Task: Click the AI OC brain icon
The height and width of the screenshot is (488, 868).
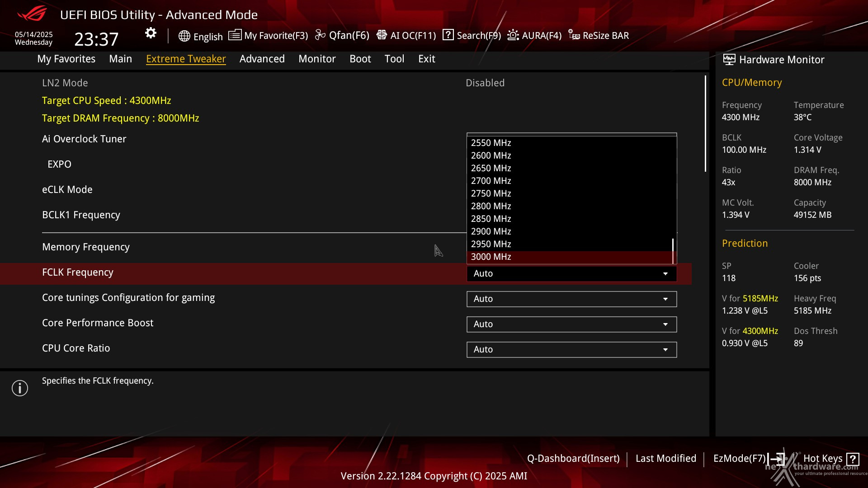Action: pos(382,35)
